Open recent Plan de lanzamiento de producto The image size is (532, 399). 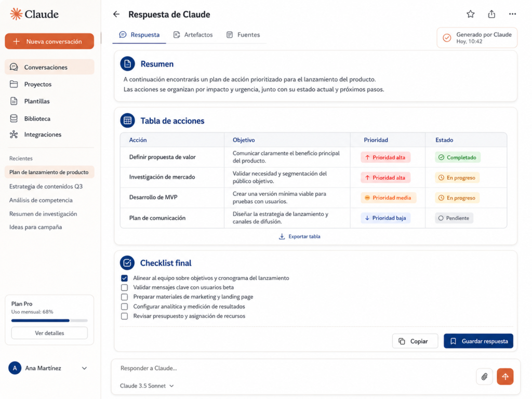coord(49,172)
